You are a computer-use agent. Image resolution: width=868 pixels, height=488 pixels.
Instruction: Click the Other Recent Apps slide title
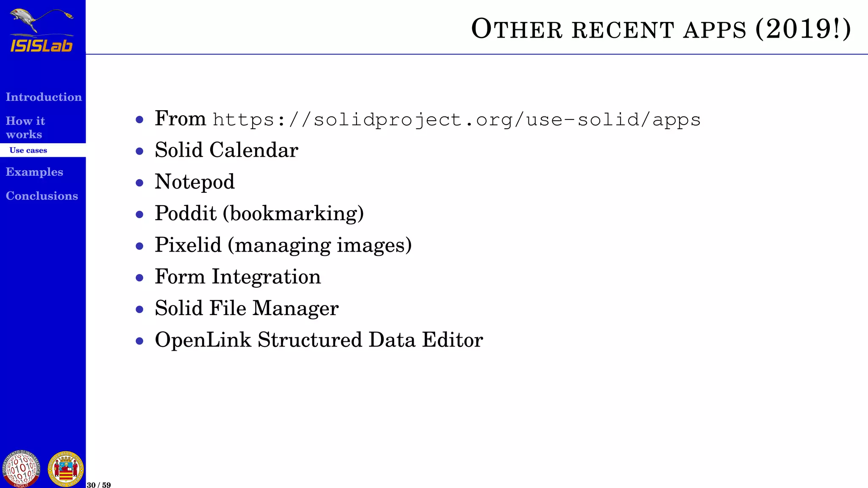pyautogui.click(x=661, y=29)
